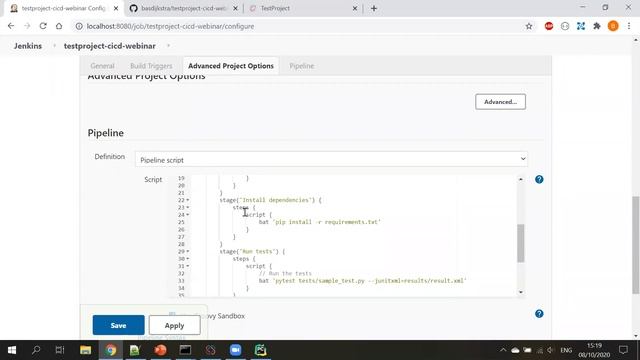This screenshot has height=360, width=640.
Task: Bookmark page with star icon
Action: click(529, 26)
